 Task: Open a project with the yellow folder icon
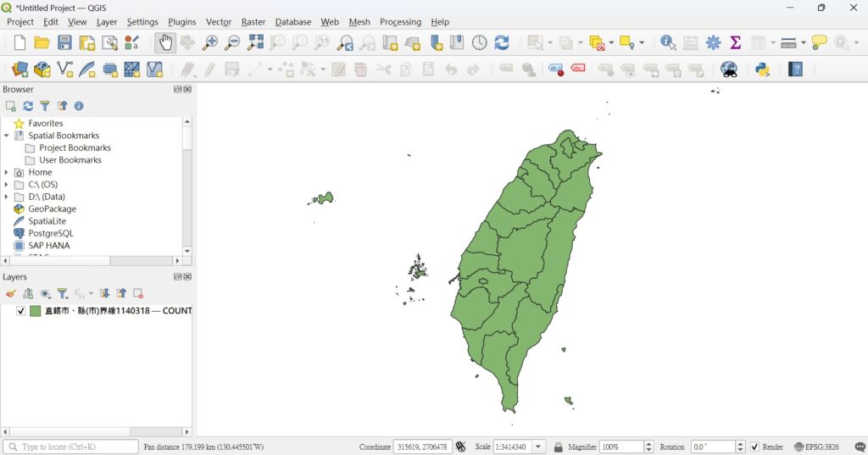42,42
